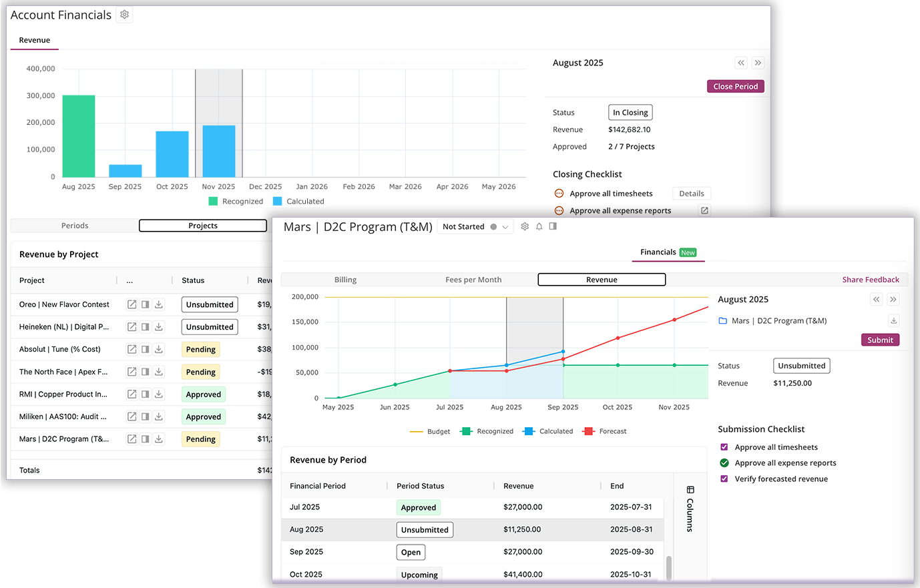Open notifications bell for Mars D2C Program
The image size is (920, 588).
coord(539,226)
